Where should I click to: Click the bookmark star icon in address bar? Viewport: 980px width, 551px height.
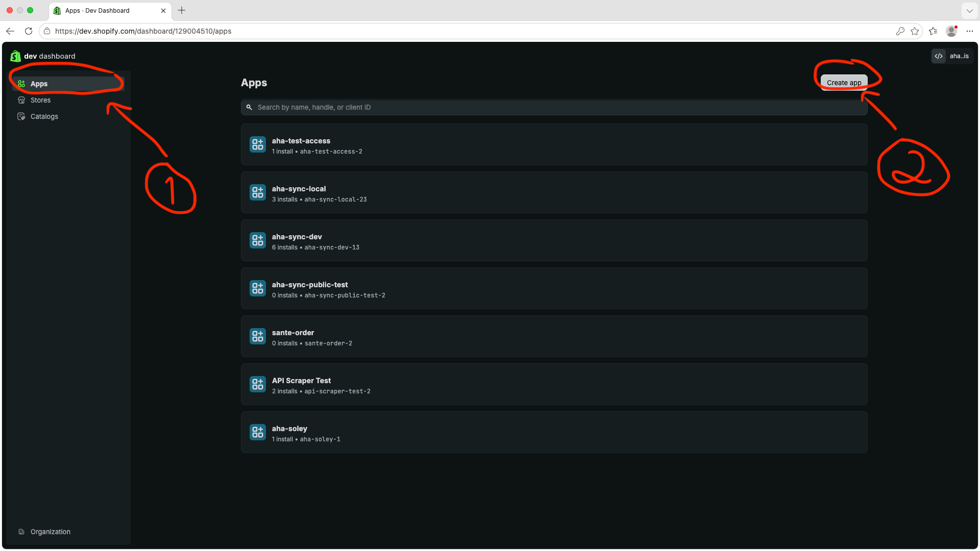[915, 31]
